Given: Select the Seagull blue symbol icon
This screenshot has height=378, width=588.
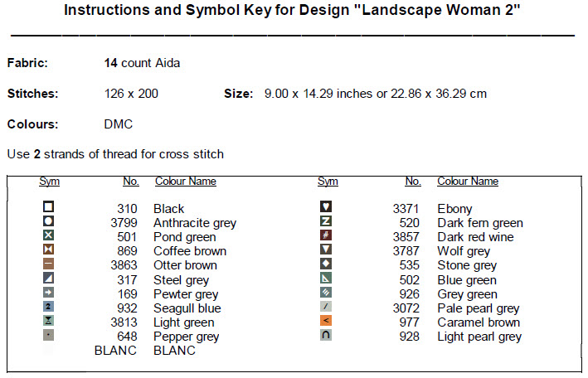Looking at the screenshot, I should [49, 307].
